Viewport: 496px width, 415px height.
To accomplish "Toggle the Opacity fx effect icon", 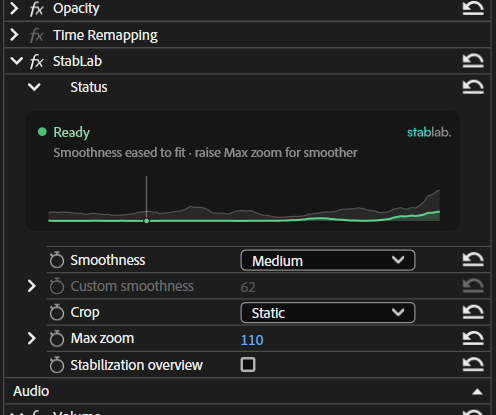I will pos(37,9).
